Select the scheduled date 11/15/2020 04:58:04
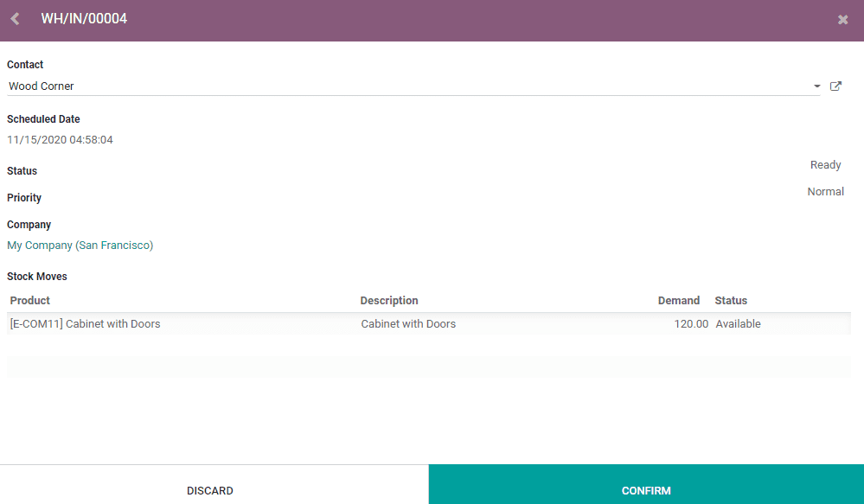The height and width of the screenshot is (504, 864). 60,140
